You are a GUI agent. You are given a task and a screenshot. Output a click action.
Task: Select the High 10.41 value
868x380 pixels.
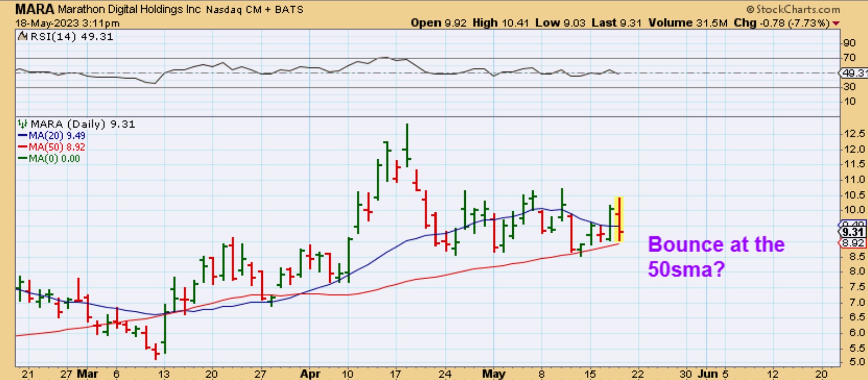click(x=500, y=23)
